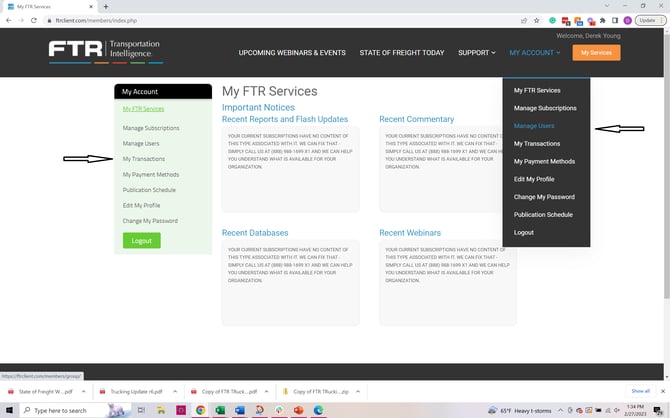The height and width of the screenshot is (418, 670).
Task: Select Manage Subscriptions in dropdown menu
Action: (545, 108)
